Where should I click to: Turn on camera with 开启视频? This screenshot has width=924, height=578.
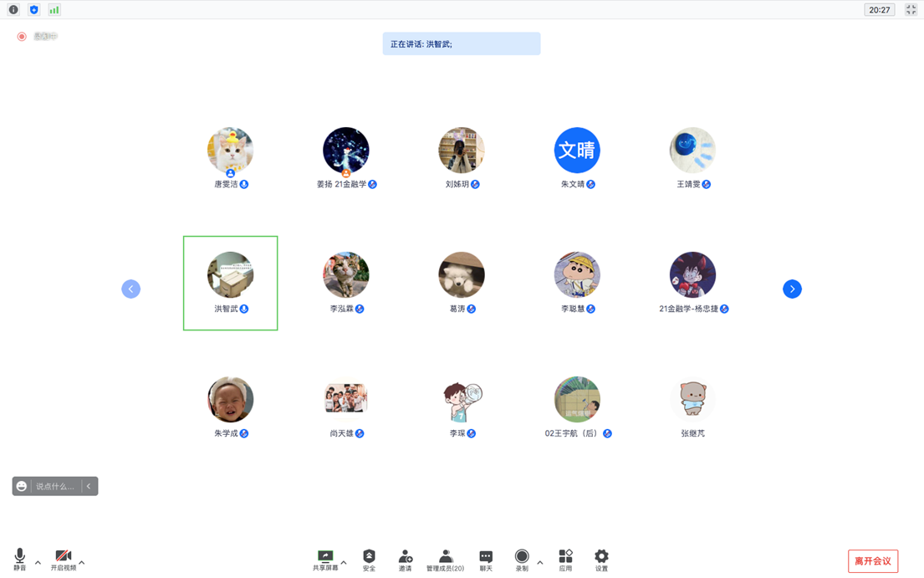tap(63, 559)
